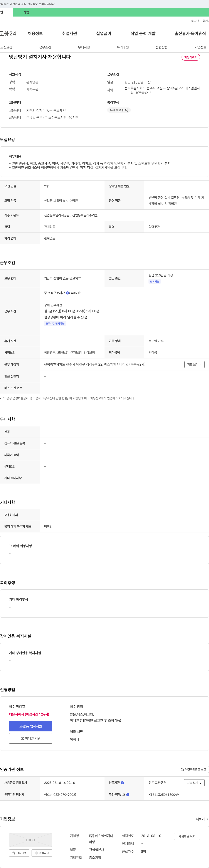Open the 출산휴가·육아휴직 menu
Screen dimensions: 209x868
pos(190,33)
